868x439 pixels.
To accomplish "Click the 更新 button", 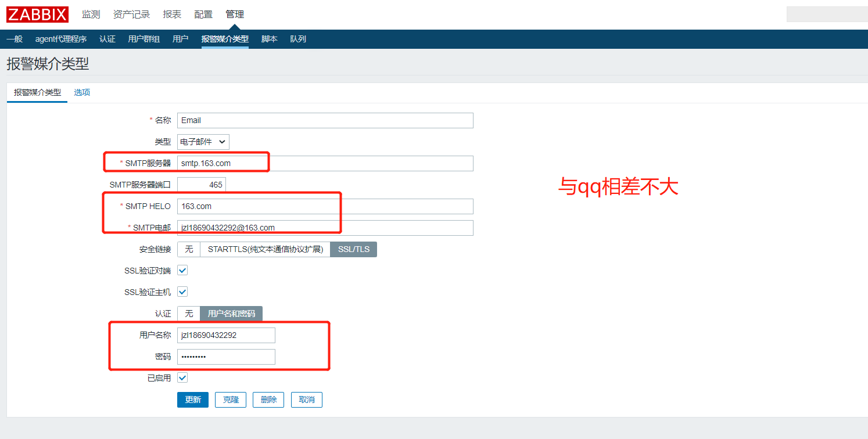I will tap(193, 400).
